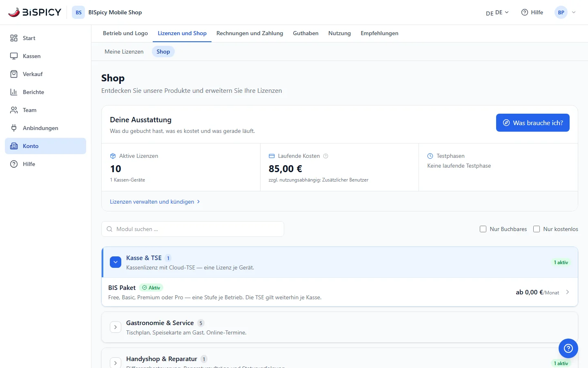Click the Hilfe question icon in sidebar
This screenshot has width=588, height=368.
(14, 164)
